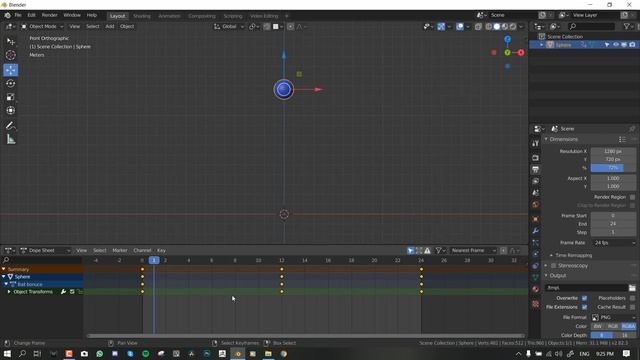Open the Object Data properties tab
Image resolution: width=640 pixels, height=360 pixels.
coord(536,278)
